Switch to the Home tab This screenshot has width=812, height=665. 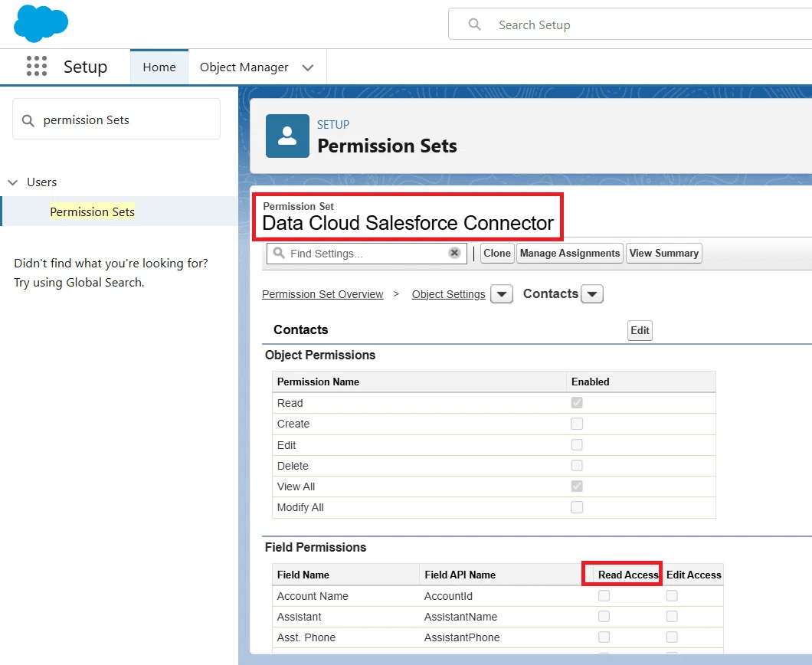pyautogui.click(x=159, y=67)
